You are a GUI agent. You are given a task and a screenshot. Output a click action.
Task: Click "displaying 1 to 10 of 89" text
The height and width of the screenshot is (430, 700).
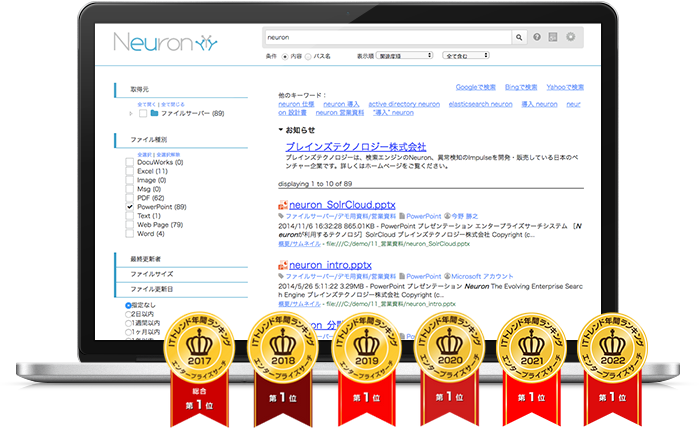click(x=315, y=184)
